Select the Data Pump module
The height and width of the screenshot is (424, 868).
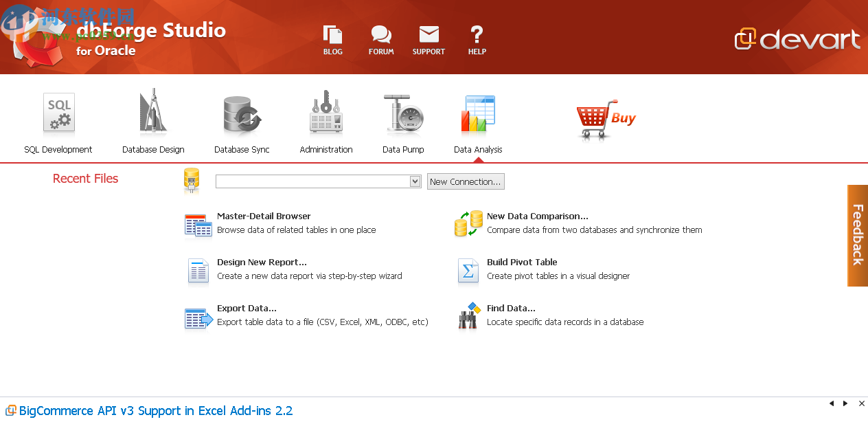(x=403, y=120)
